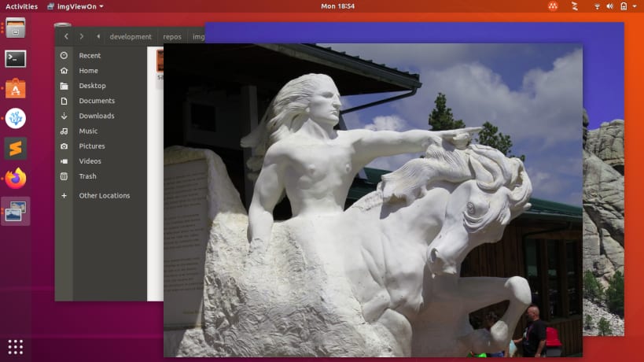
Task: Click the Documents page icon in Files sidebar
Action: (x=64, y=101)
